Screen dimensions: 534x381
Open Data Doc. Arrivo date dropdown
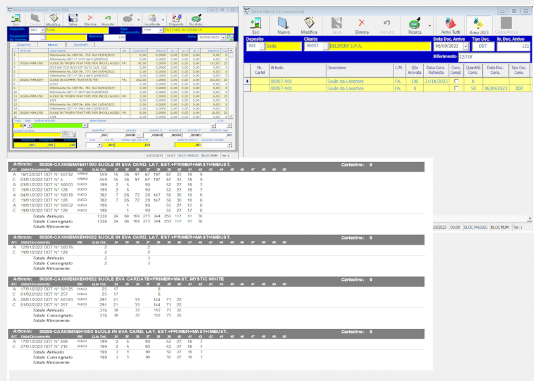pyautogui.click(x=466, y=46)
